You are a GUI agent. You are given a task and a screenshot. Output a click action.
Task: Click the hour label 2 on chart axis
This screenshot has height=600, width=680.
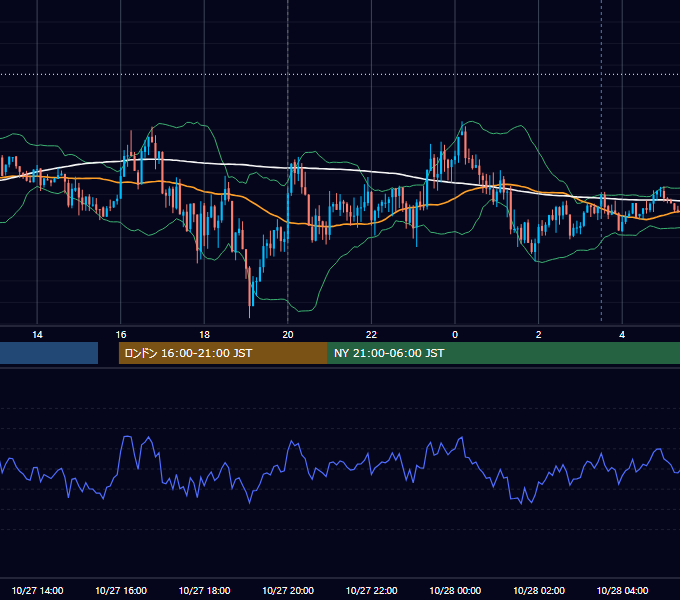pos(539,335)
